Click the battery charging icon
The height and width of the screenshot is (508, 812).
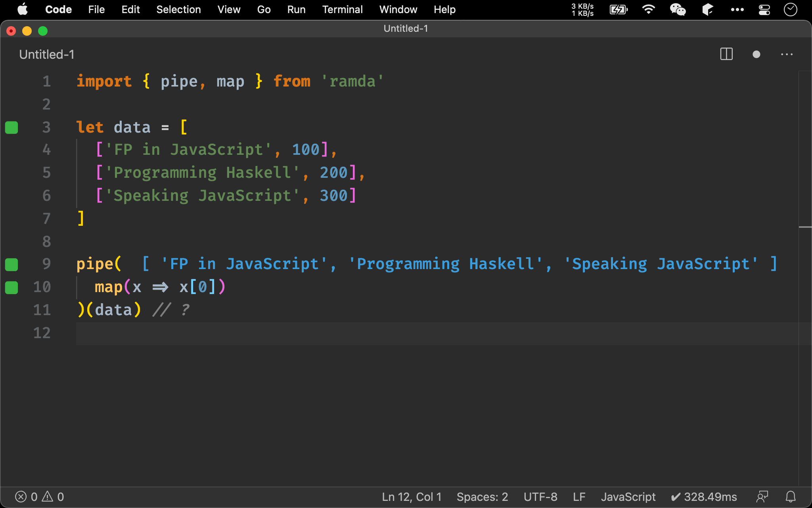click(618, 10)
